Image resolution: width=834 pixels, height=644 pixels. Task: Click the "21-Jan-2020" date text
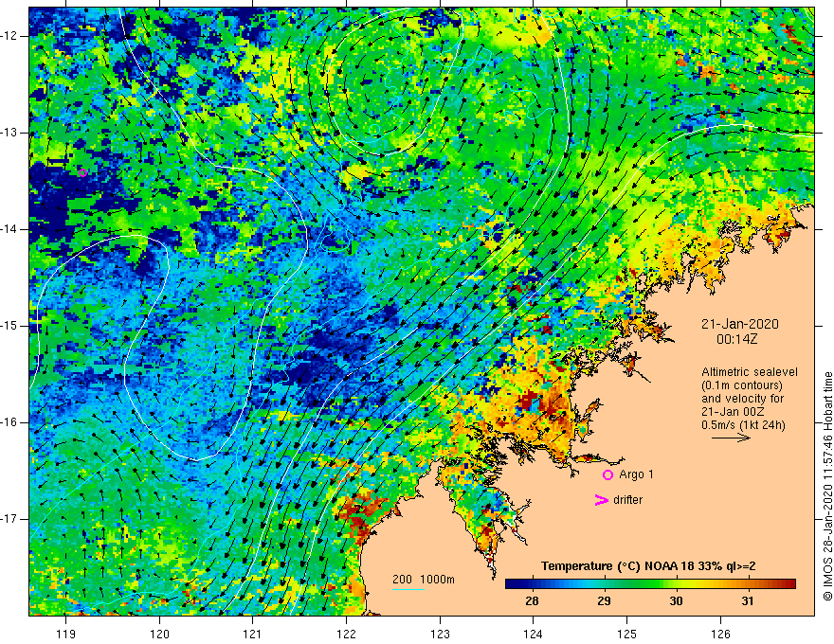(x=739, y=324)
